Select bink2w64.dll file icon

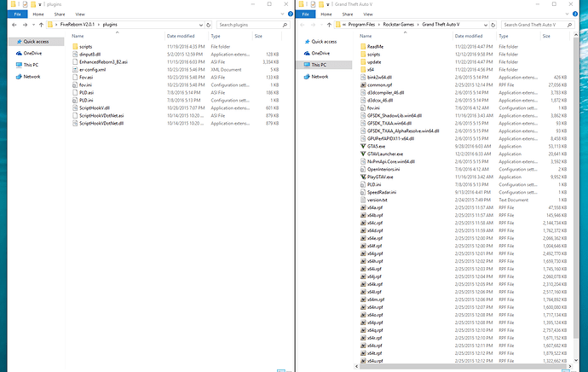coord(363,78)
